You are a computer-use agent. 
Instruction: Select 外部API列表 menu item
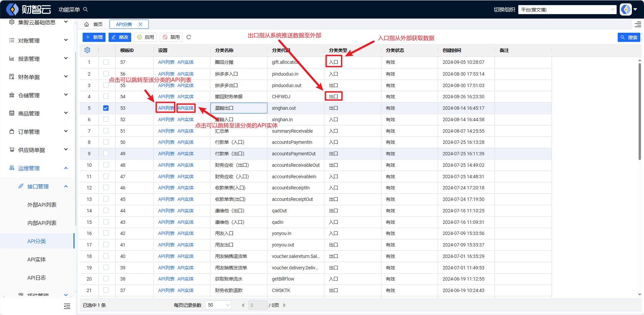pyautogui.click(x=42, y=205)
